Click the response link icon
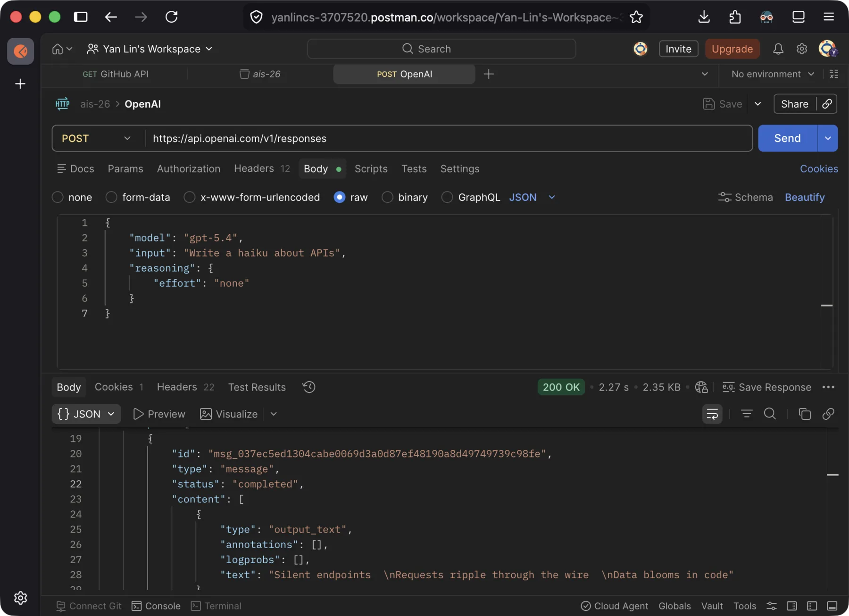 pos(828,414)
